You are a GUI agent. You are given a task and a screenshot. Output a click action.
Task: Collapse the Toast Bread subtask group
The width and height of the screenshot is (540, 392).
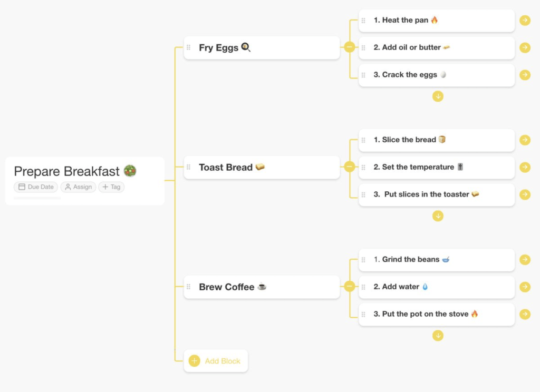349,167
